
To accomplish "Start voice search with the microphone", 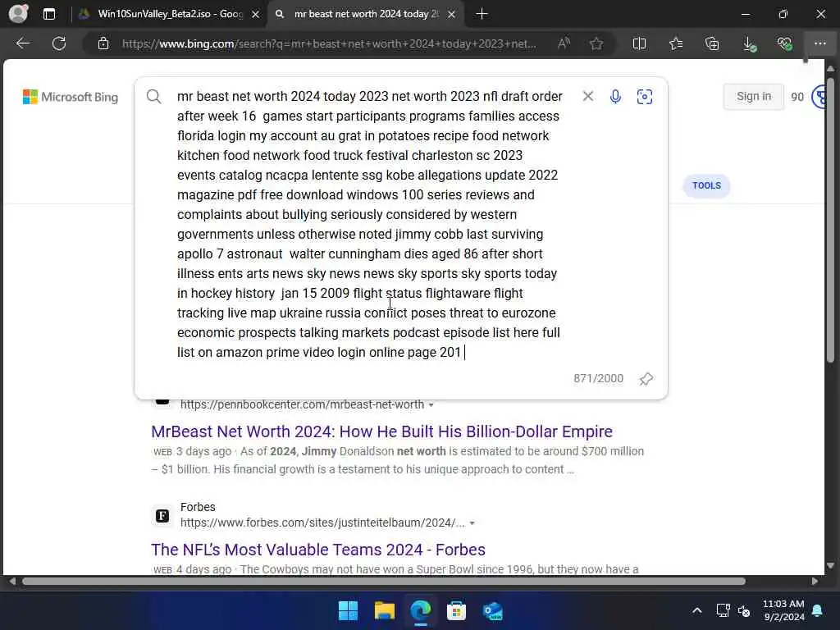I will point(615,97).
